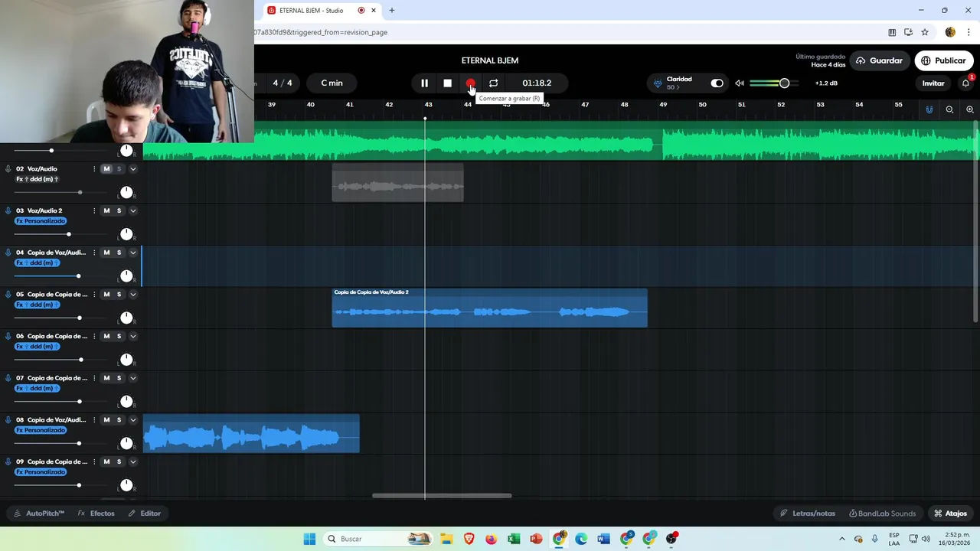Mute track 06
Screen dimensions: 980x551
[106, 336]
